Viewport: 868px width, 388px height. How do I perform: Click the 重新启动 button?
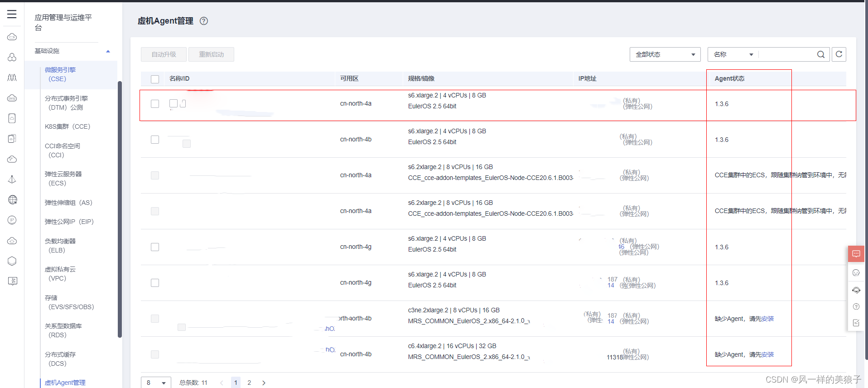coord(211,54)
